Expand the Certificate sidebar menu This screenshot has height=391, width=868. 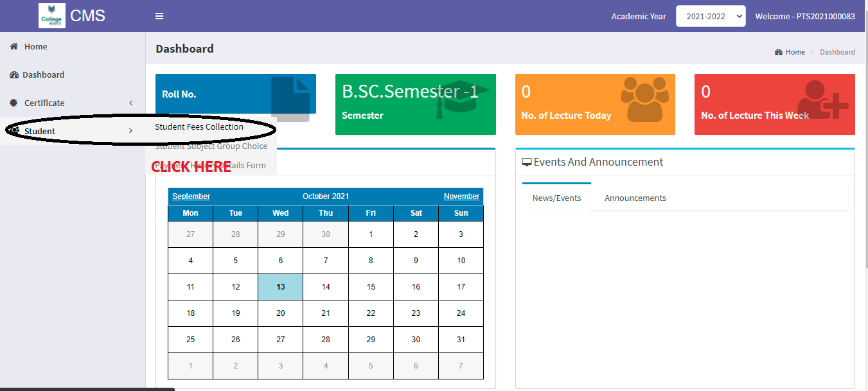(131, 103)
